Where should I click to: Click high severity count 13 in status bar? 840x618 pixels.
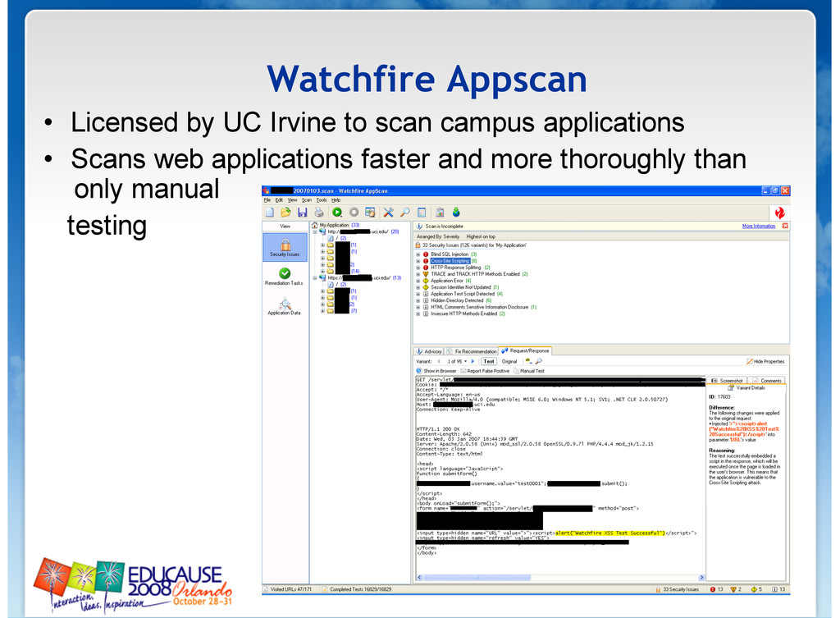click(716, 589)
